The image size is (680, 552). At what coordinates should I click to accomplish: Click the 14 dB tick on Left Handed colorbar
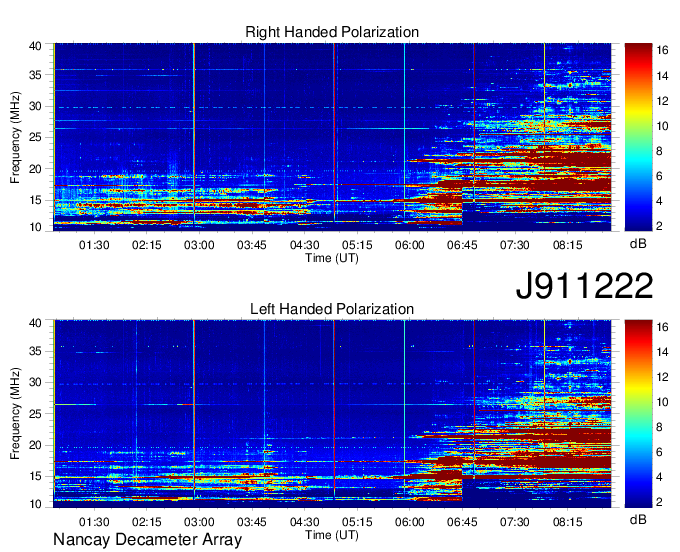[x=662, y=352]
